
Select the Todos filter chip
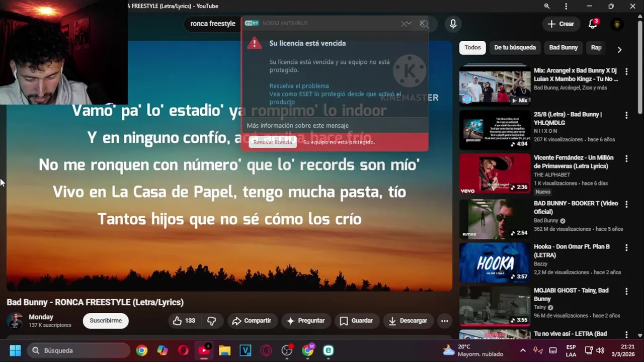472,47
